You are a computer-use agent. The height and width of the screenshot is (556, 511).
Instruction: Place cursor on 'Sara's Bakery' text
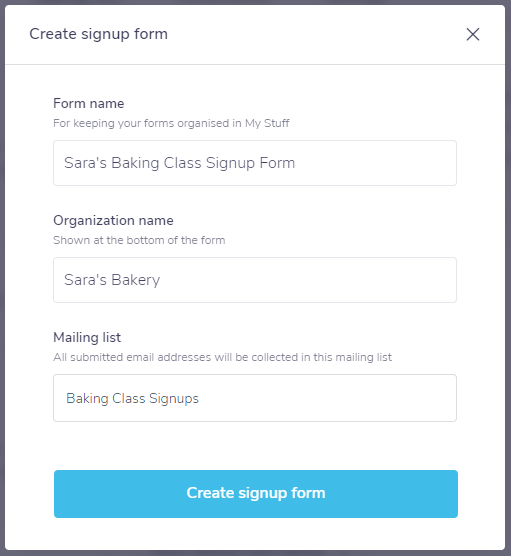(112, 280)
